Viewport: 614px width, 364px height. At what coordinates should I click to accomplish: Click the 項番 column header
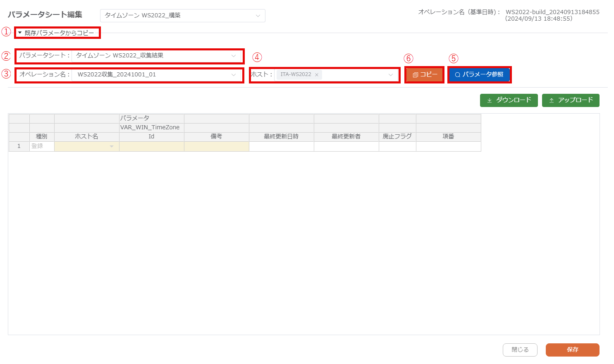448,136
